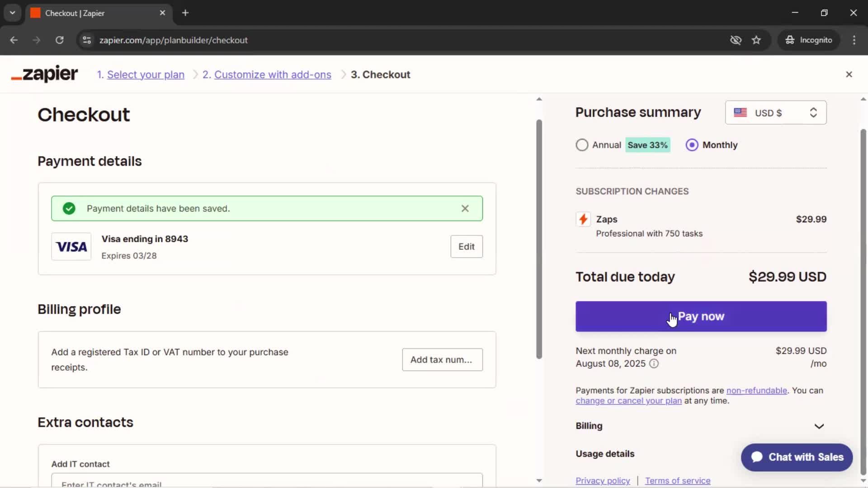The image size is (868, 488).
Task: Go to step 1 Select your plan
Action: click(x=146, y=75)
